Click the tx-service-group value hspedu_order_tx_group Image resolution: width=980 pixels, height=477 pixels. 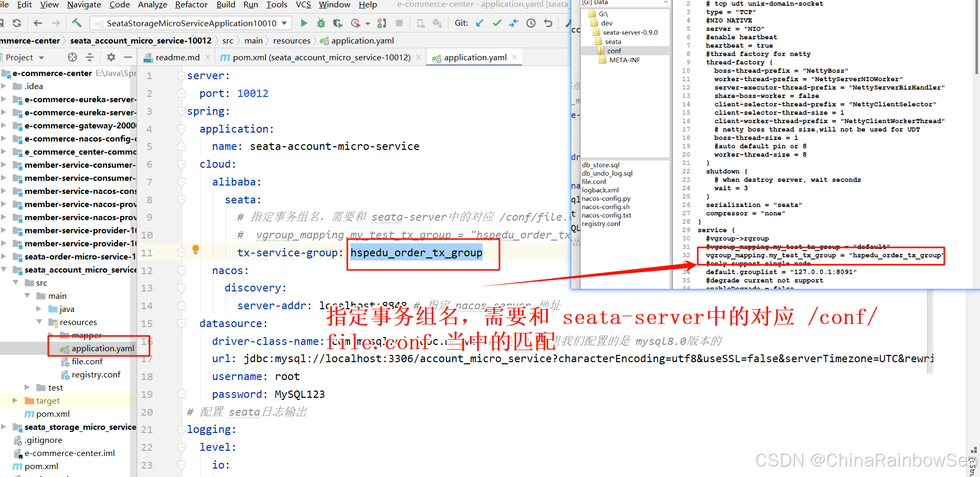[416, 253]
